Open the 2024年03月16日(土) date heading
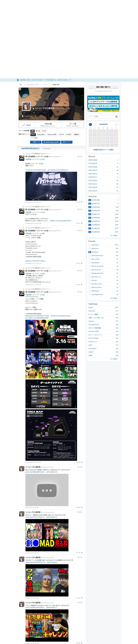This screenshot has height=644, width=138. tap(30, 149)
